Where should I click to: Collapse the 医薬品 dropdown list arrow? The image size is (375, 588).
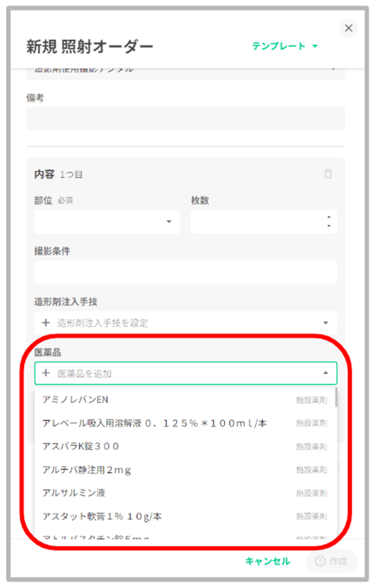tap(325, 373)
